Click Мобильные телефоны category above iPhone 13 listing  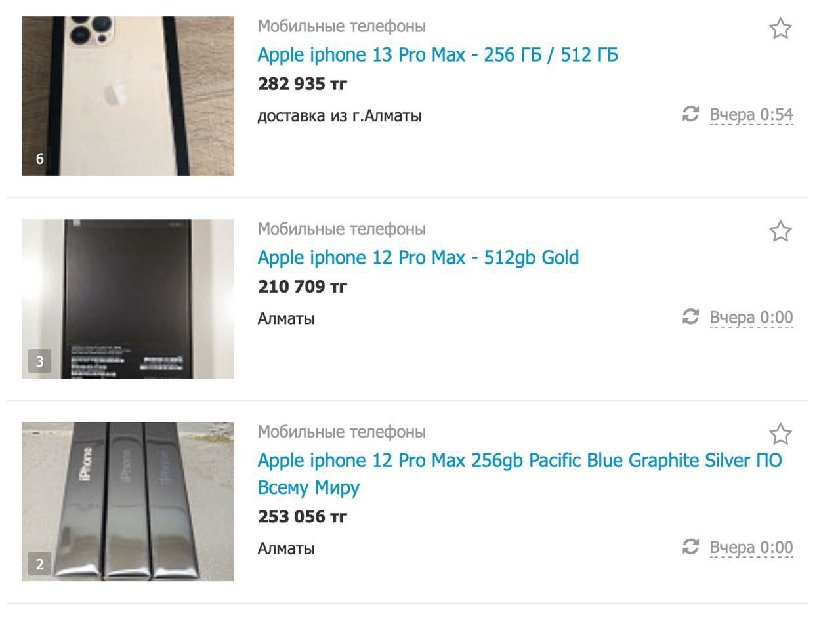341,26
